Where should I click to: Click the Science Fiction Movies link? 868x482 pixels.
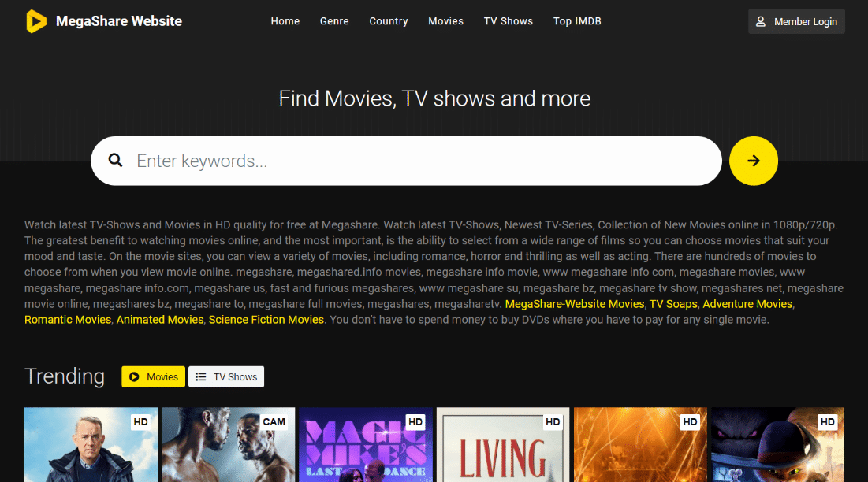[x=266, y=320]
